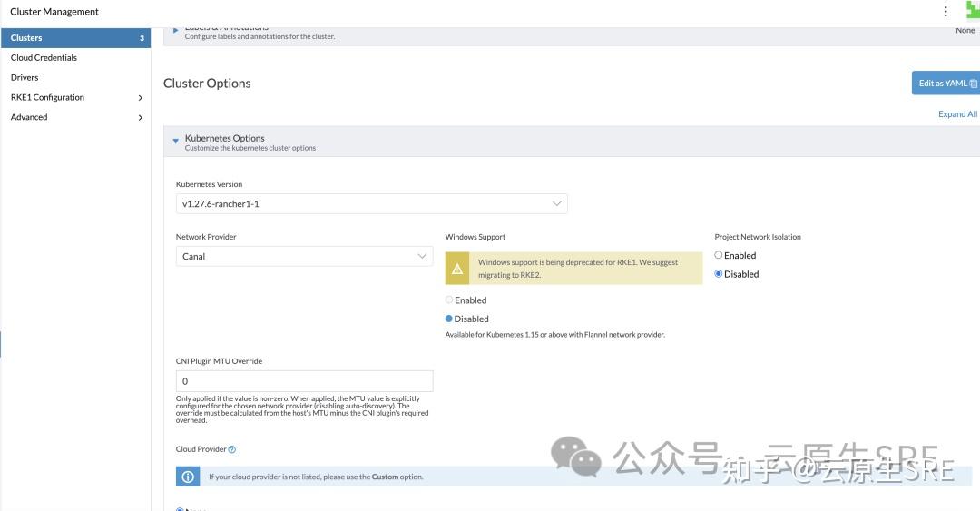Image resolution: width=980 pixels, height=511 pixels.
Task: Click the Cluster Options heading
Action: 207,84
